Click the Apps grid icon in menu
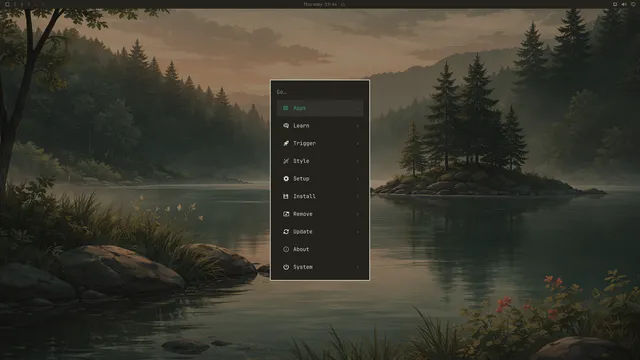 click(x=286, y=108)
